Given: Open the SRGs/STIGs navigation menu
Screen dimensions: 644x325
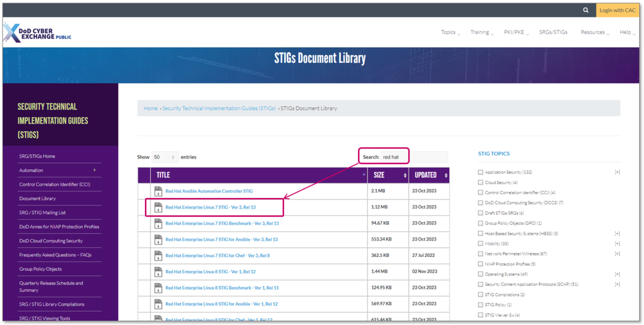Looking at the screenshot, I should point(553,32).
